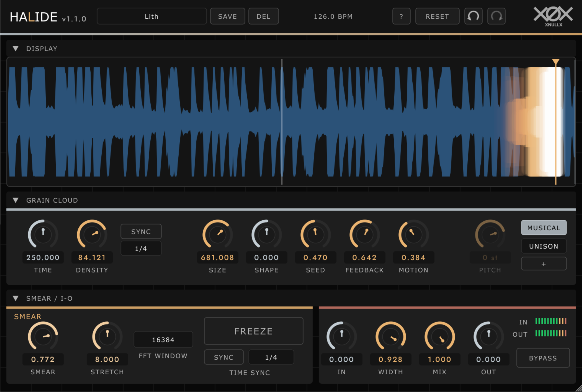The width and height of the screenshot is (582, 392).
Task: Toggle the MUSICAL pitch mode
Action: 544,228
